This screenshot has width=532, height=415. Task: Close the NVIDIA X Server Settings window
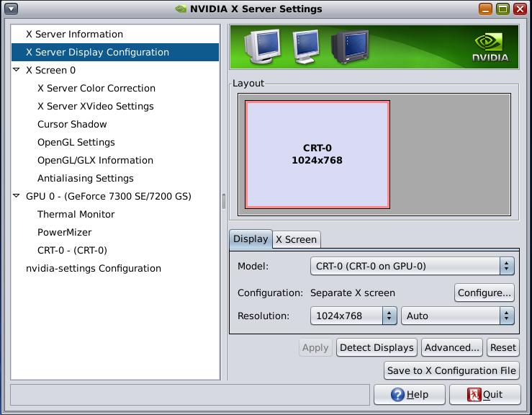pyautogui.click(x=520, y=9)
